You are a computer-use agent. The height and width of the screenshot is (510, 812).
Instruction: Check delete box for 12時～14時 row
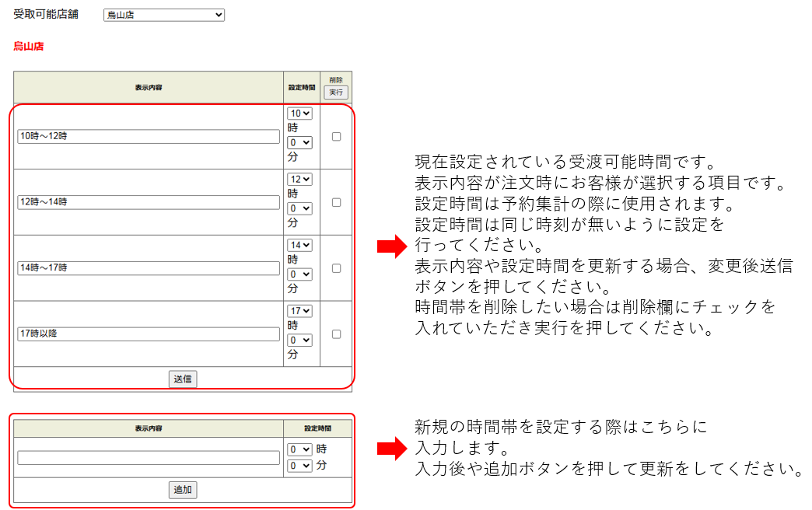pos(336,202)
